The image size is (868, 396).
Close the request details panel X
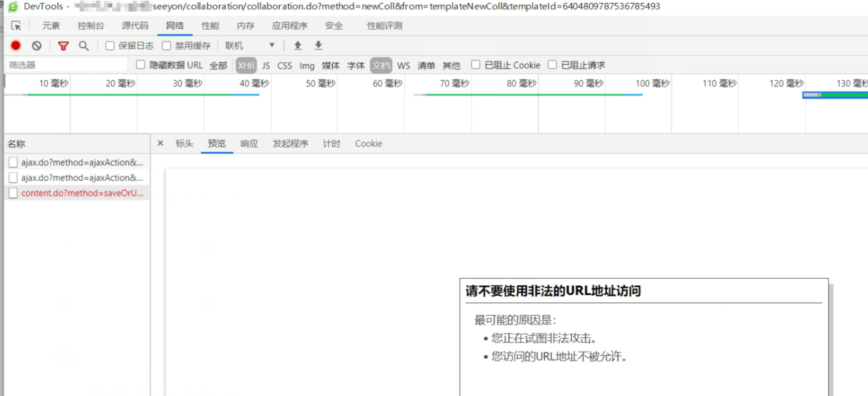[160, 143]
